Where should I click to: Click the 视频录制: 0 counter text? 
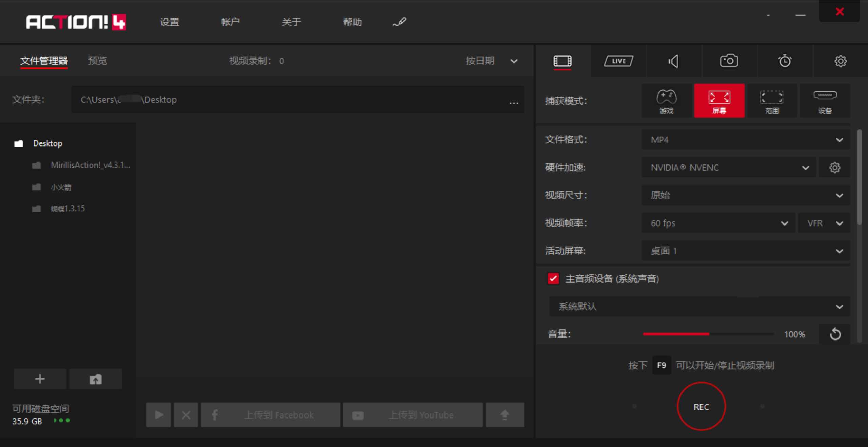257,61
